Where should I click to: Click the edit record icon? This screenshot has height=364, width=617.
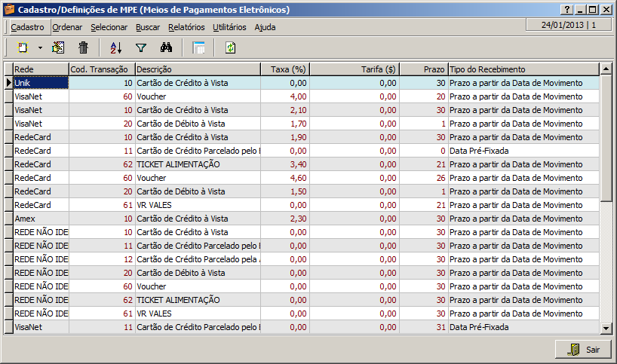58,47
